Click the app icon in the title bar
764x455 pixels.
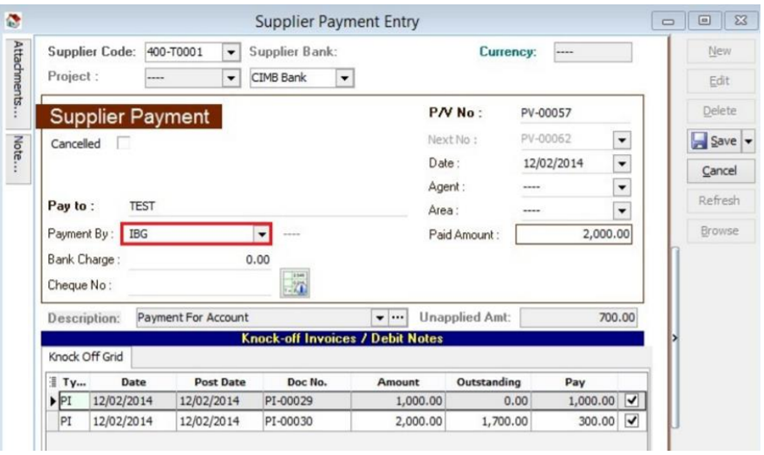point(15,20)
